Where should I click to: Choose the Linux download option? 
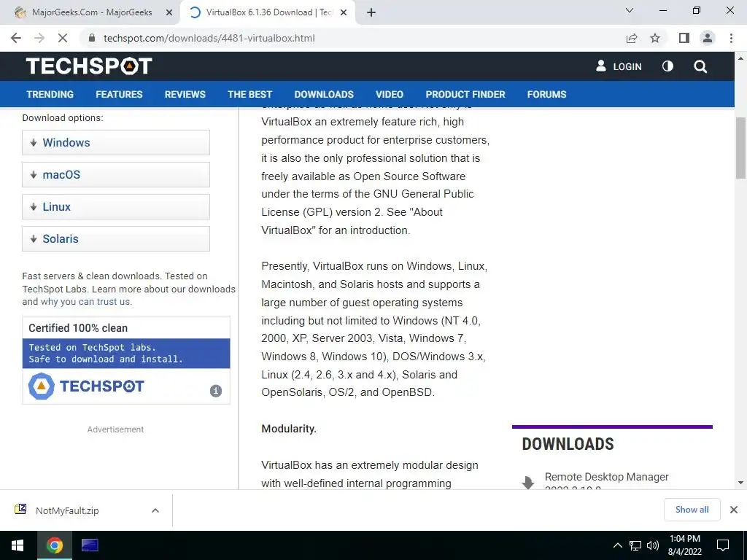pos(116,206)
